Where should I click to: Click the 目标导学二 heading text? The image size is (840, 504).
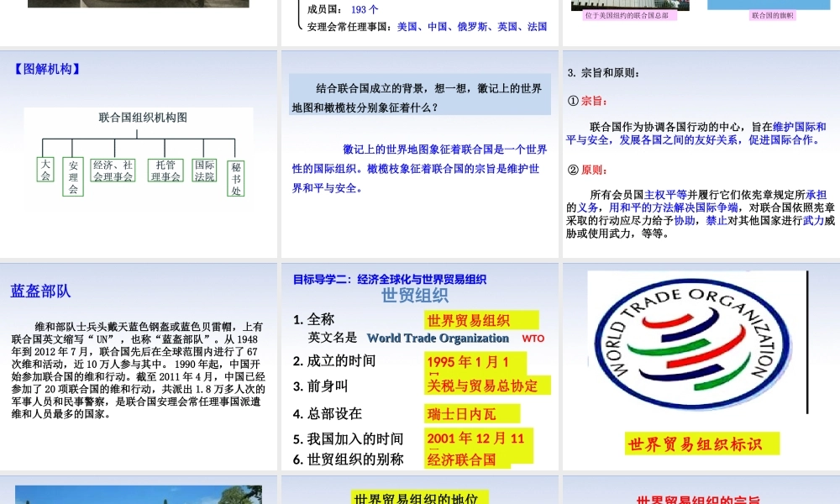click(389, 280)
